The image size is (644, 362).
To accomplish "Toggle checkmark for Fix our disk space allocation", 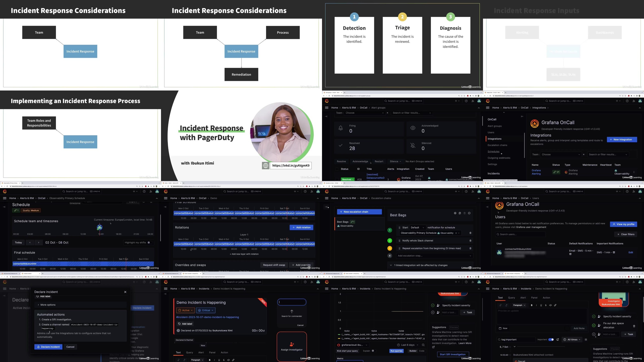I will 594,325.
